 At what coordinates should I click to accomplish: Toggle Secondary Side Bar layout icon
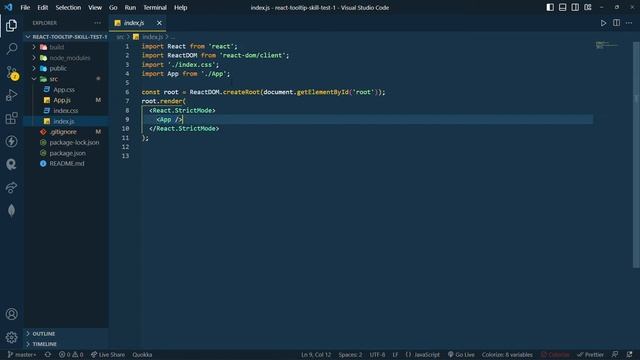click(575, 7)
